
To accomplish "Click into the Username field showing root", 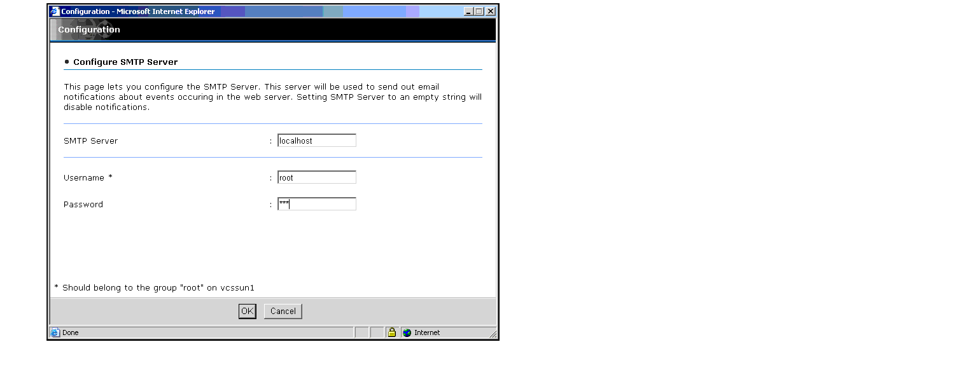I will tap(316, 178).
